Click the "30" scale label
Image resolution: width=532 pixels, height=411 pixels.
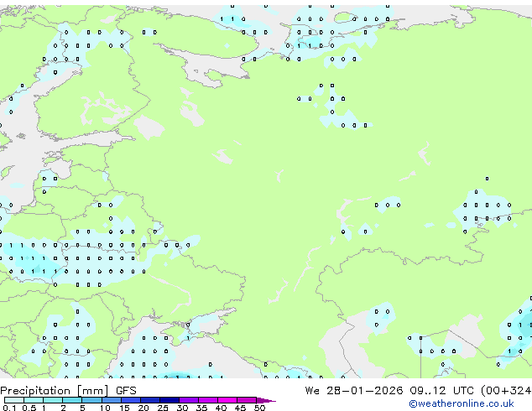click(x=182, y=408)
